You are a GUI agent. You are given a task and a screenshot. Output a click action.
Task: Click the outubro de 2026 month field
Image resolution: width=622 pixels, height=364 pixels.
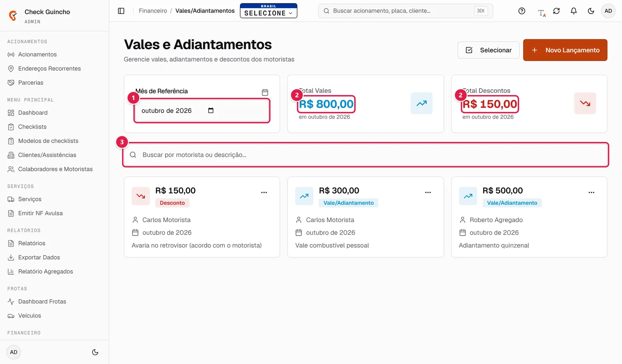(202, 111)
